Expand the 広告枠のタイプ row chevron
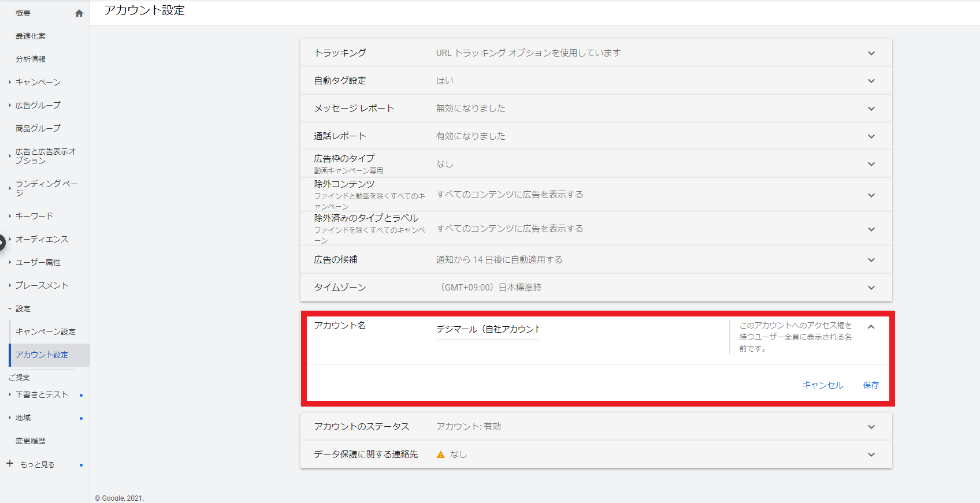 tap(871, 164)
